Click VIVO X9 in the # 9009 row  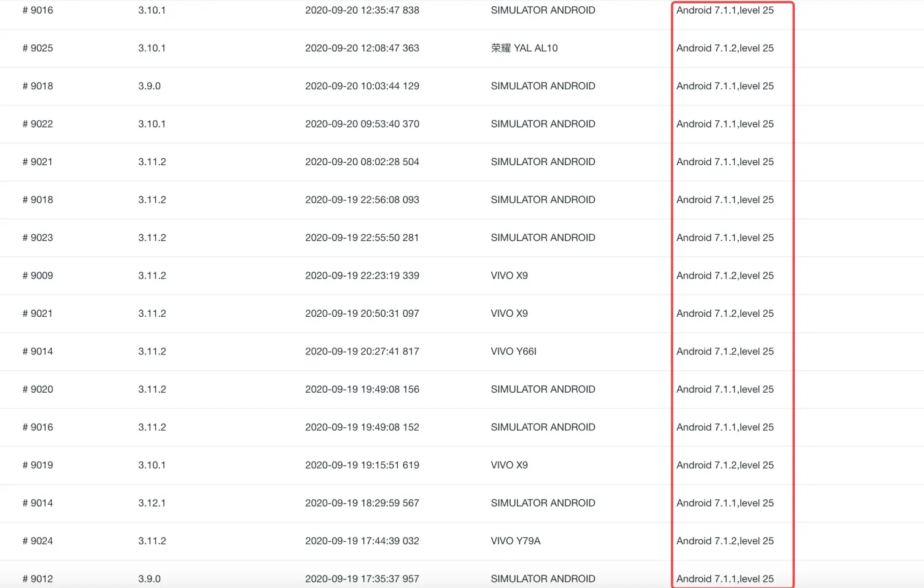[x=509, y=276]
